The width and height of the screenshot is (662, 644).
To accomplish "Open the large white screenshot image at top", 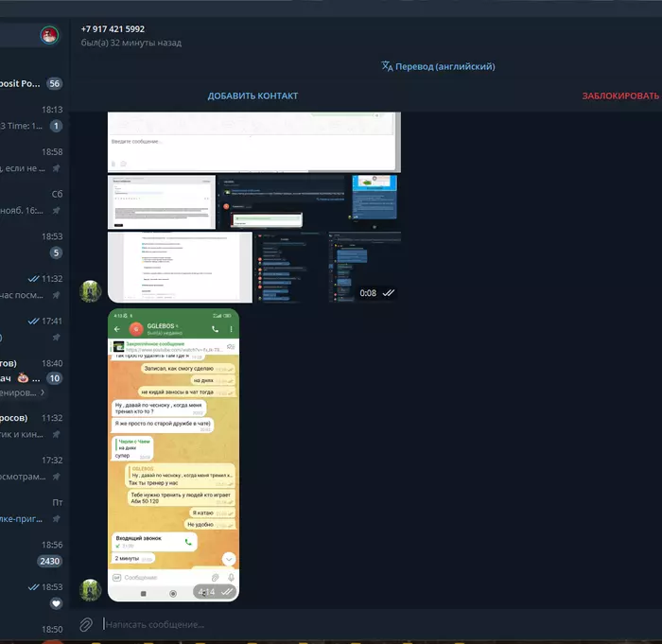I will click(254, 142).
